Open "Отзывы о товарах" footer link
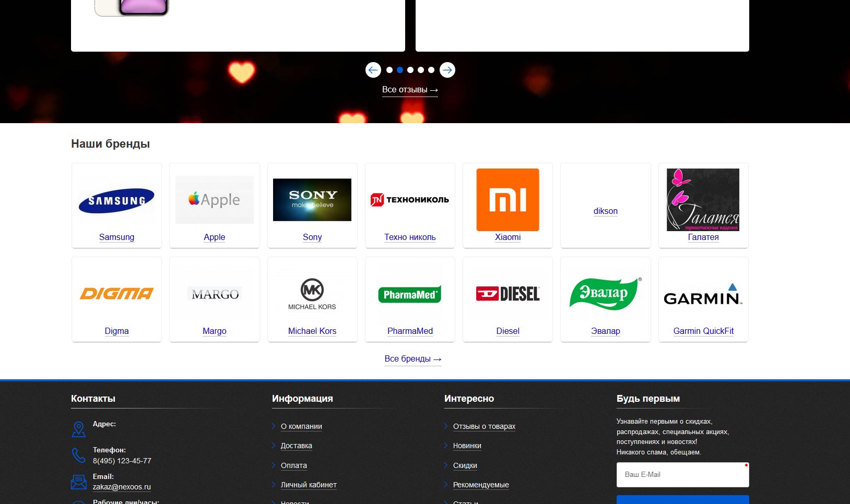 [484, 426]
